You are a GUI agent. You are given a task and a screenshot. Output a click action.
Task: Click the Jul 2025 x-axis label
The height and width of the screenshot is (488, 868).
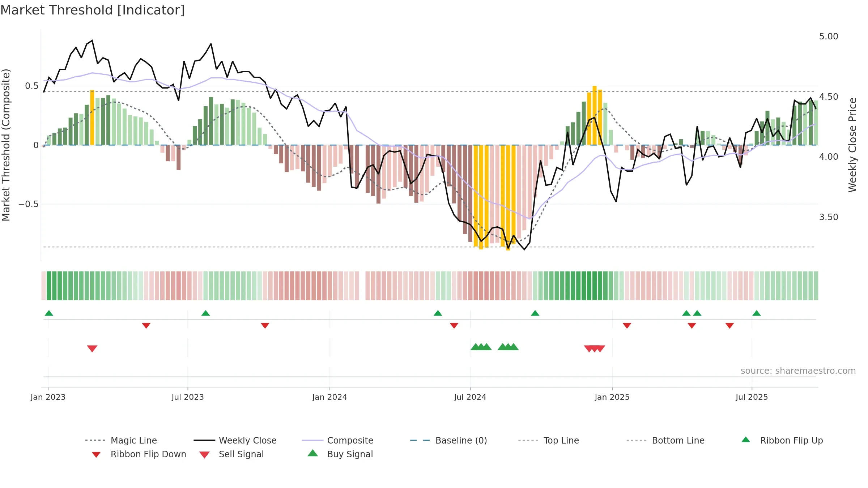(752, 397)
